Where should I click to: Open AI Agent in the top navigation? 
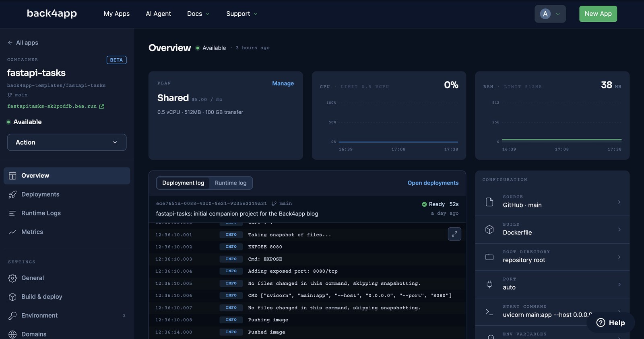click(x=158, y=14)
